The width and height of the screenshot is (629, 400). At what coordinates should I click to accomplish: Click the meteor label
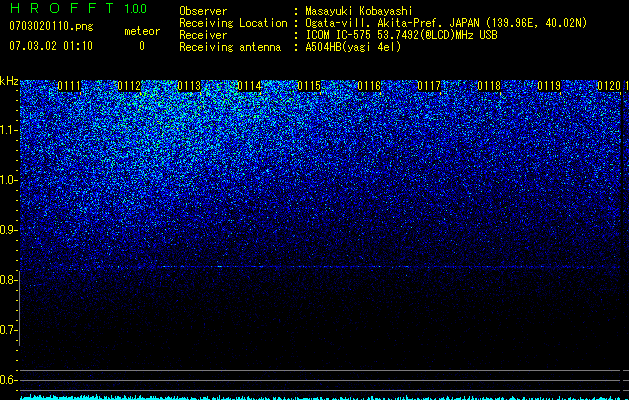tap(142, 31)
